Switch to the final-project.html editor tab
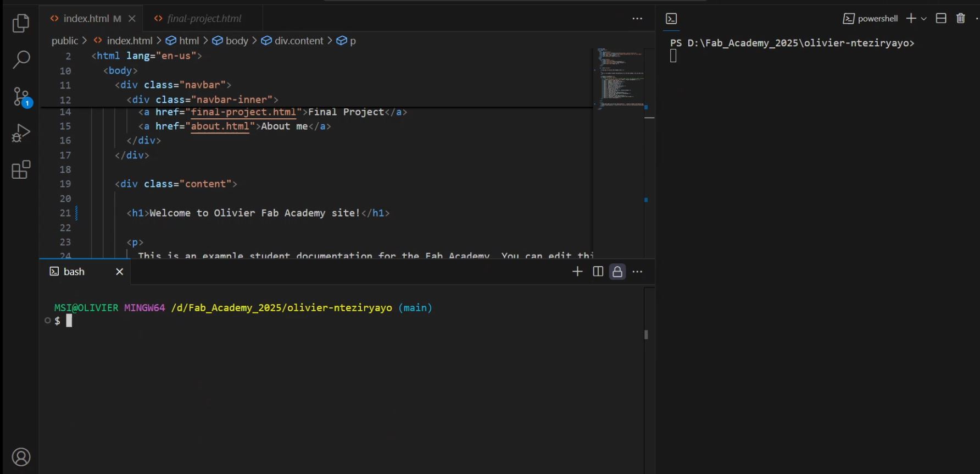 pyautogui.click(x=204, y=19)
